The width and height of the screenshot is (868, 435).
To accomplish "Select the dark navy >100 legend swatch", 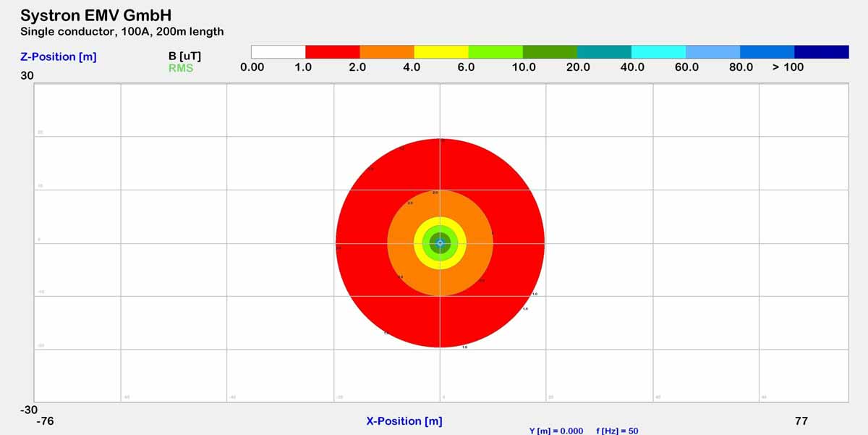I will coord(821,51).
